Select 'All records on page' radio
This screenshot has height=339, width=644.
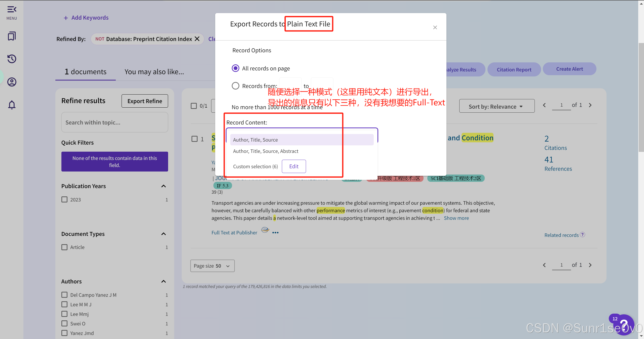point(235,68)
